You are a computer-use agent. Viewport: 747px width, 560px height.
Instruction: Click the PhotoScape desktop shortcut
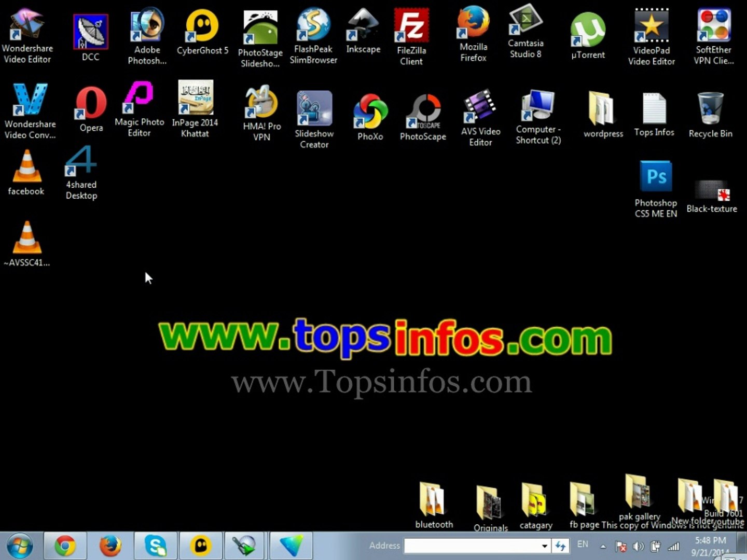click(423, 117)
